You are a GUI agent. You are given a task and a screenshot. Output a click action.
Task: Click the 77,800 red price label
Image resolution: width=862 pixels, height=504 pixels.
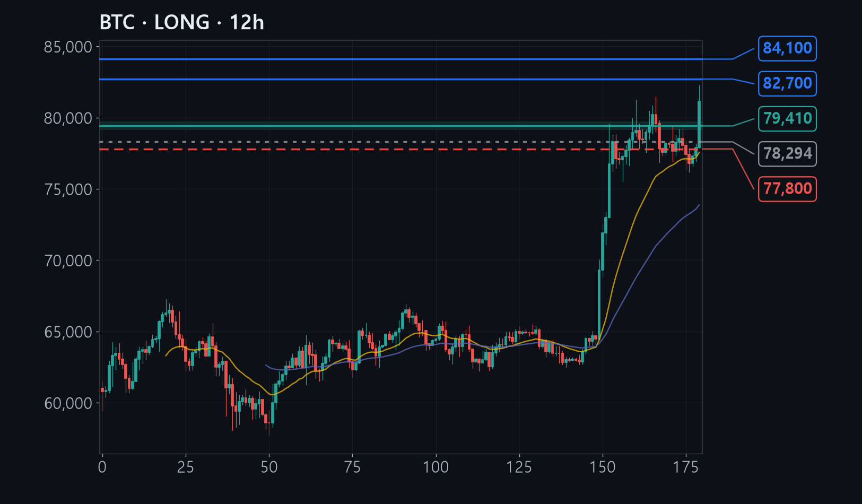click(x=787, y=189)
